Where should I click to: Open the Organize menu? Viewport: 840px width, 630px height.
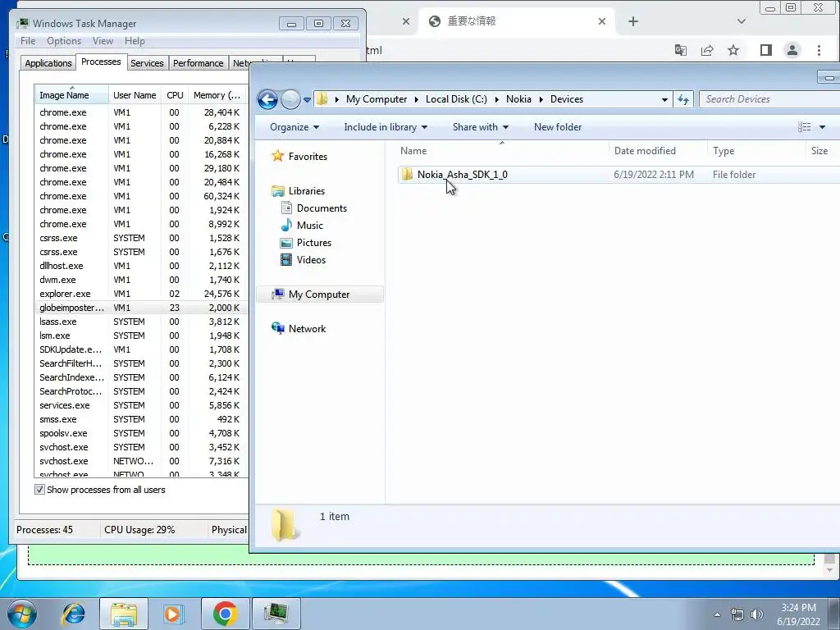coord(294,127)
